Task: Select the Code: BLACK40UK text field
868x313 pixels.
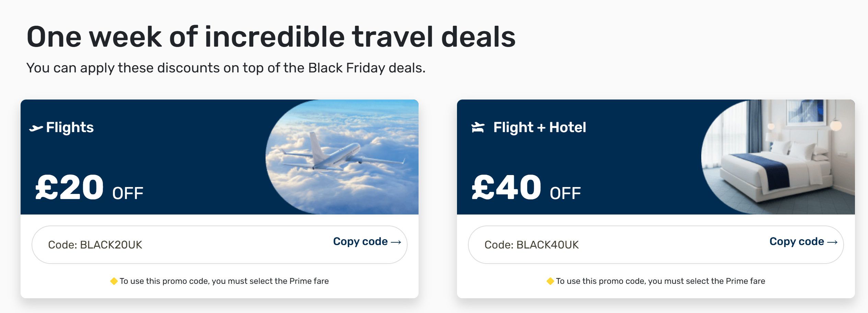Action: pyautogui.click(x=656, y=245)
